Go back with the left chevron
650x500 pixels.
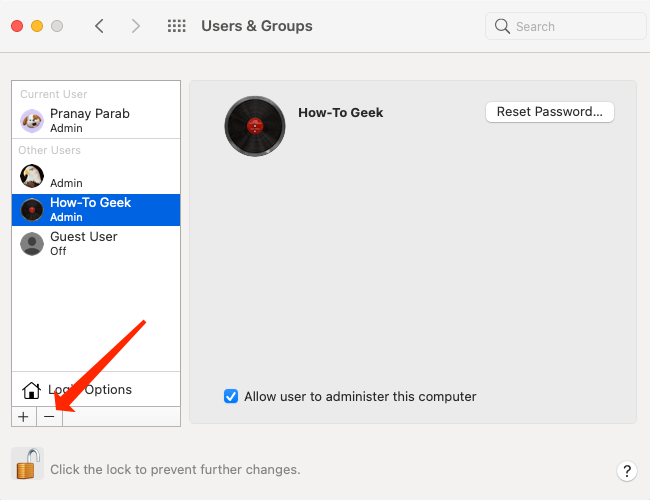coord(99,26)
